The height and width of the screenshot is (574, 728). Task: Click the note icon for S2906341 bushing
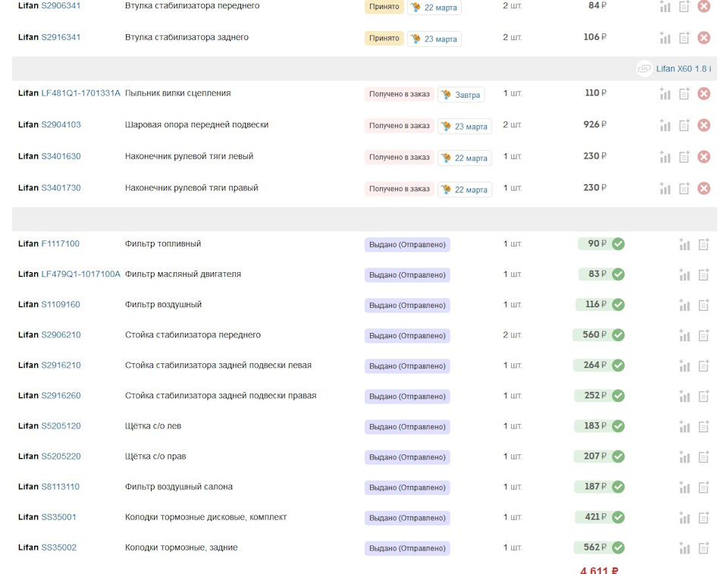pyautogui.click(x=684, y=7)
